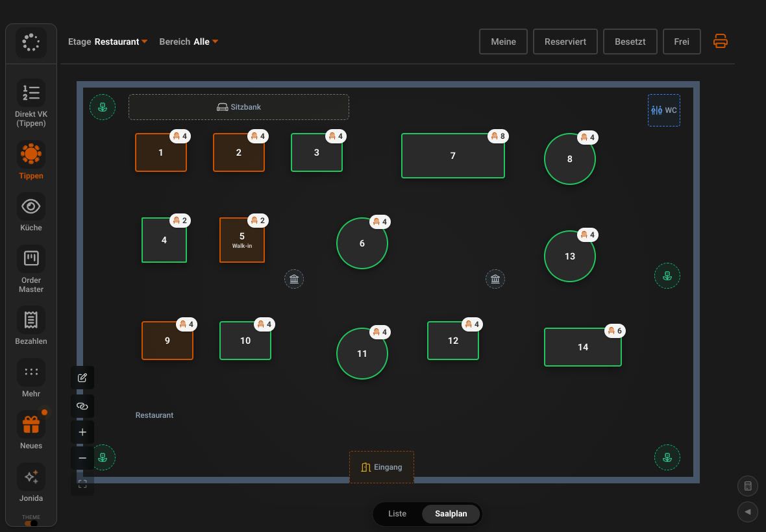The width and height of the screenshot is (766, 532).
Task: Select table 7 with 8 seats
Action: tap(453, 156)
